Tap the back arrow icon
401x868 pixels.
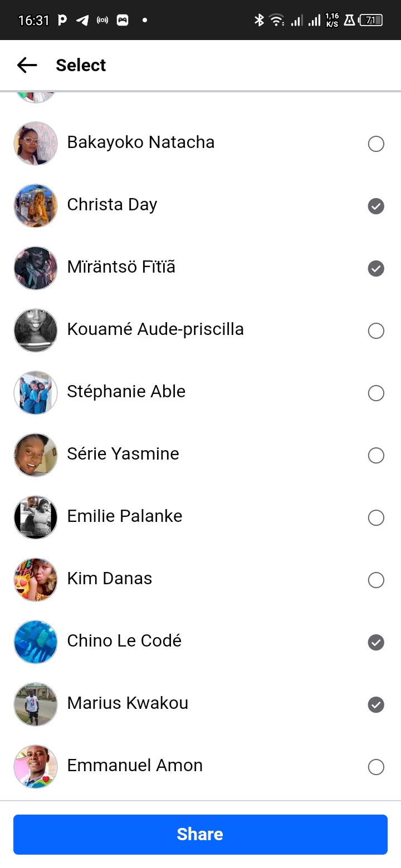click(x=27, y=65)
